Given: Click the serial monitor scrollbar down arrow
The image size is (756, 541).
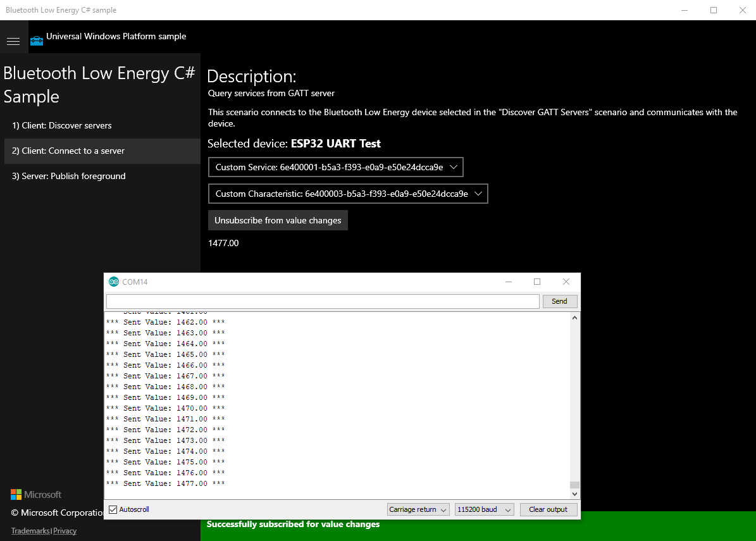Looking at the screenshot, I should pos(574,494).
